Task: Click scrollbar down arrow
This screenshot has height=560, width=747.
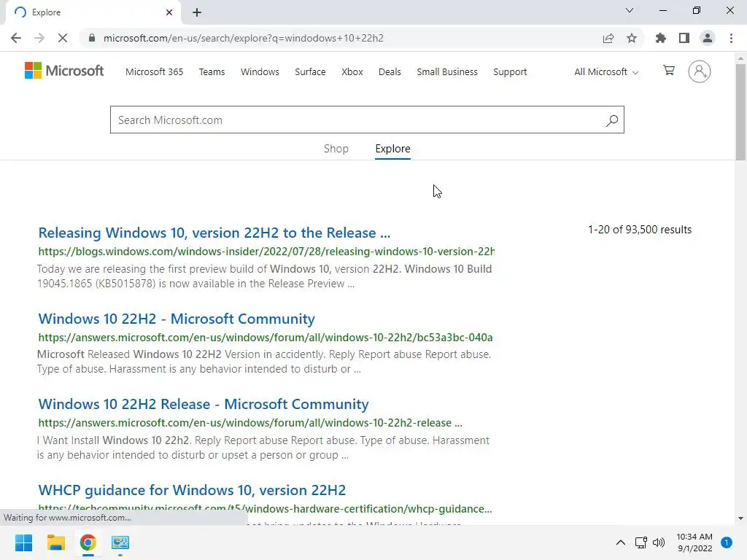Action: coord(740,518)
